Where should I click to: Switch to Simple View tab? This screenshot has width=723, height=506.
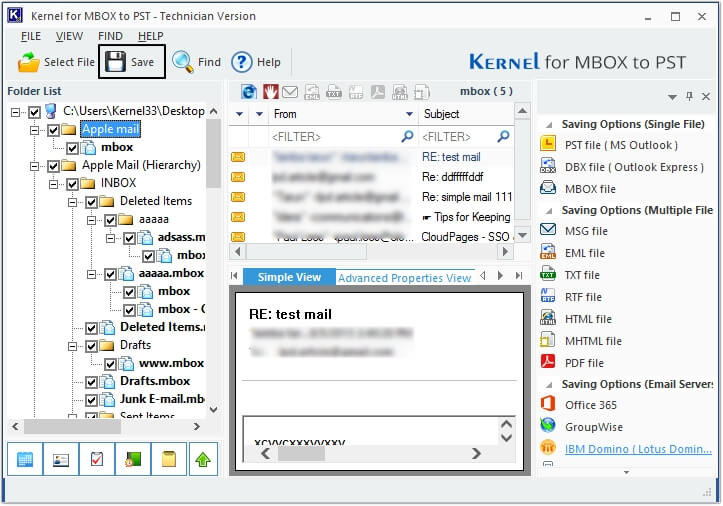[x=289, y=277]
